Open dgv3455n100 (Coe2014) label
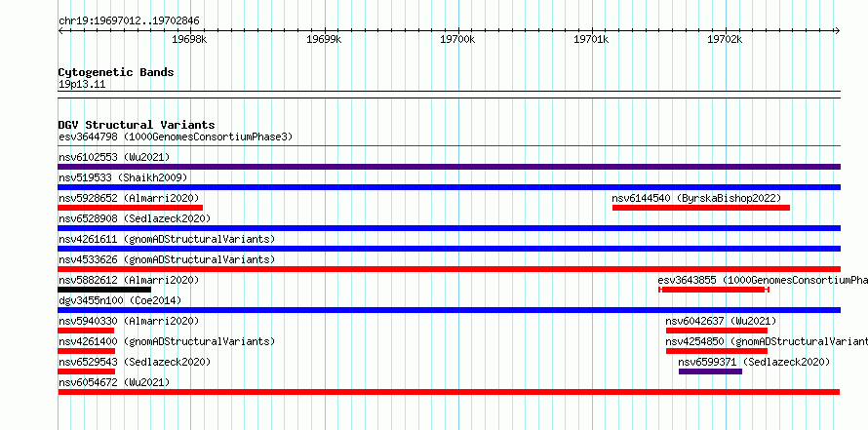868x430 pixels. (x=120, y=300)
